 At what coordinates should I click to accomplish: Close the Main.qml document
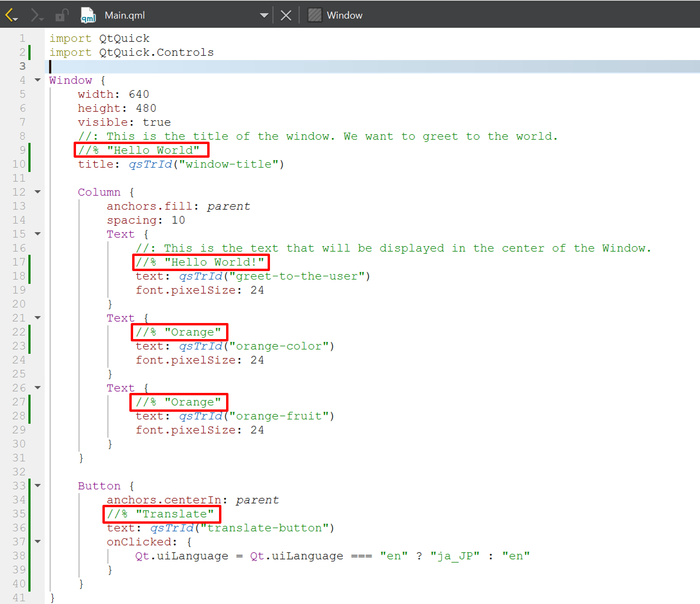(x=286, y=15)
